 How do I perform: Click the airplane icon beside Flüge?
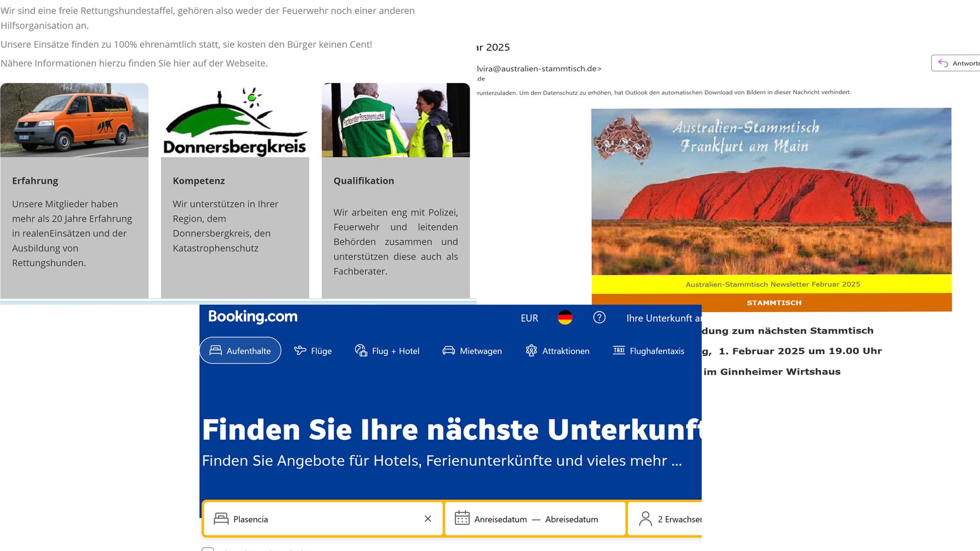(x=300, y=350)
